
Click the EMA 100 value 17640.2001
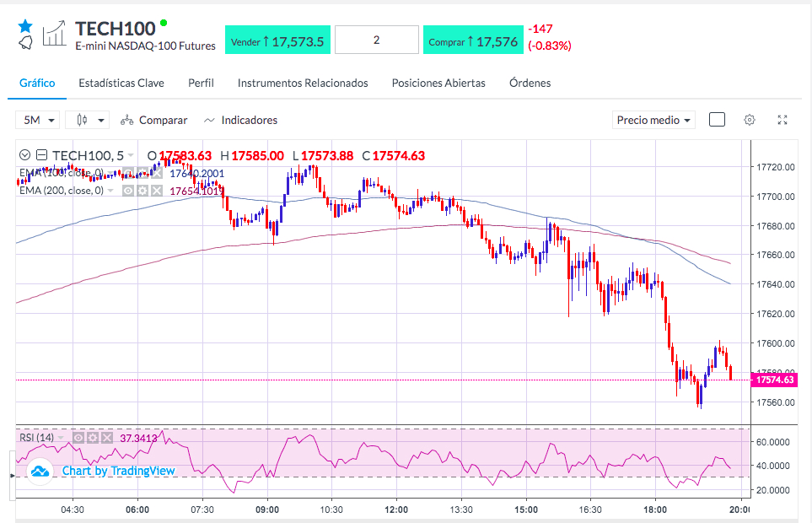pyautogui.click(x=197, y=174)
